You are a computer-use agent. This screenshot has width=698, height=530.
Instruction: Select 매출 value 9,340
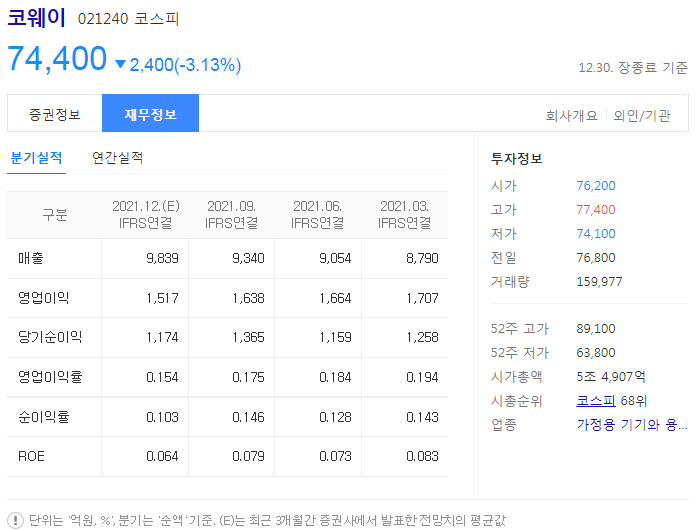tap(248, 258)
